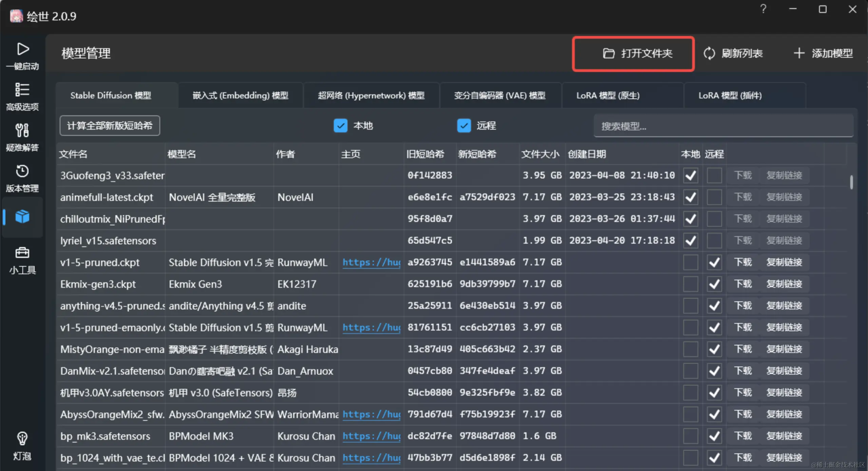
Task: Open homepage link for v1-5-pruned.ckpt
Action: coord(371,262)
